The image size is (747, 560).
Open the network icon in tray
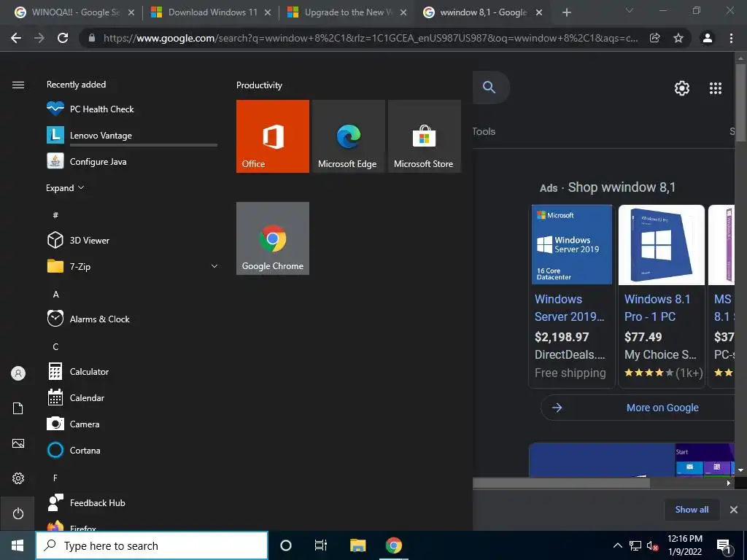point(635,545)
